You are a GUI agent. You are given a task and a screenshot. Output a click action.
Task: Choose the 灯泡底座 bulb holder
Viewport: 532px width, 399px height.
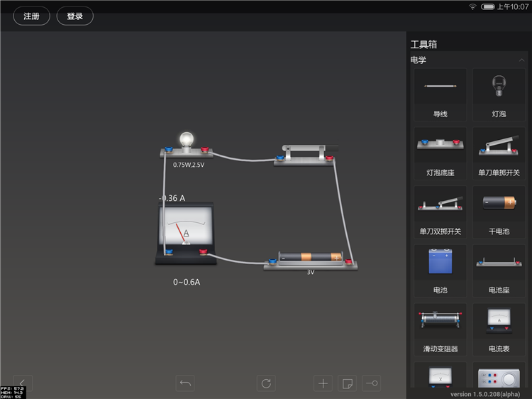click(440, 153)
